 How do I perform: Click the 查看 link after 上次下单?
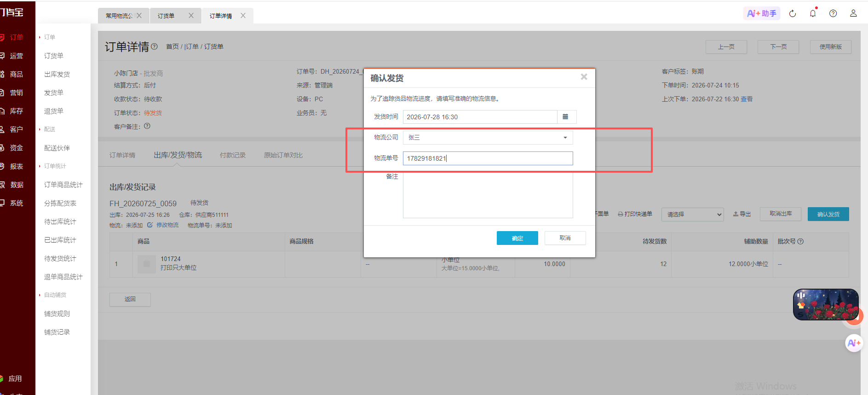pos(747,99)
